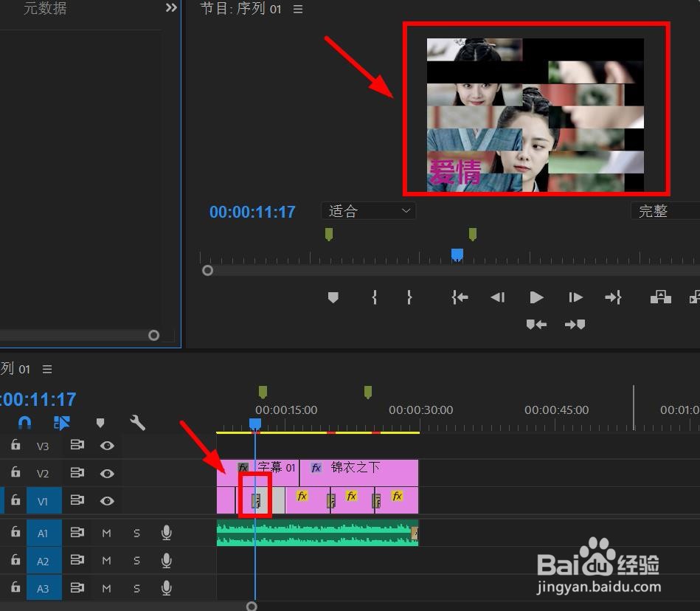Step forward one frame
Image resolution: width=700 pixels, height=611 pixels.
[575, 297]
